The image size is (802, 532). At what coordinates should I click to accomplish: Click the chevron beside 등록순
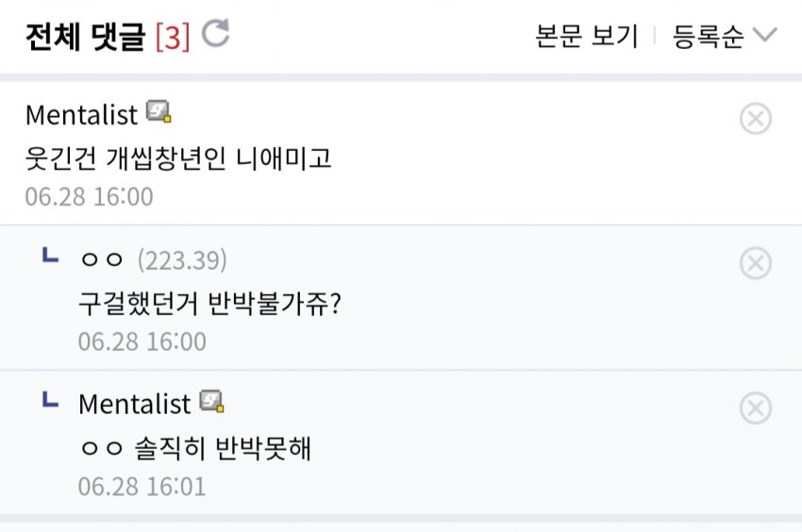[765, 37]
